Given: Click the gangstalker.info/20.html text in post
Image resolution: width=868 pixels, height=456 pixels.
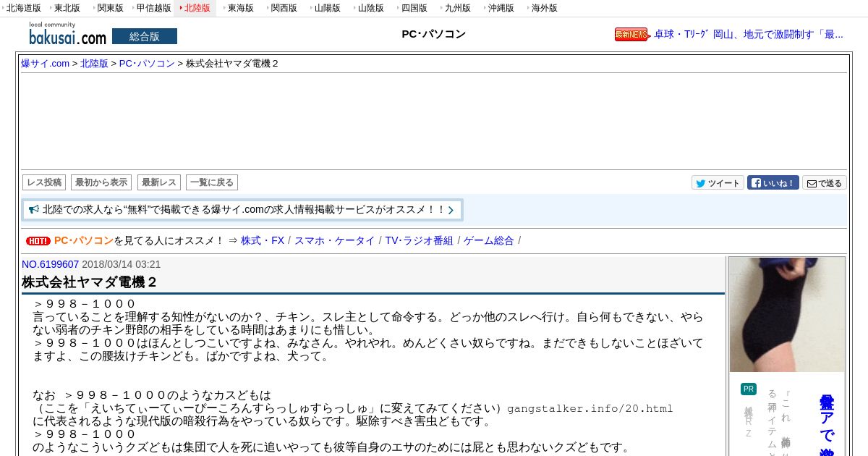Looking at the screenshot, I should tap(590, 409).
